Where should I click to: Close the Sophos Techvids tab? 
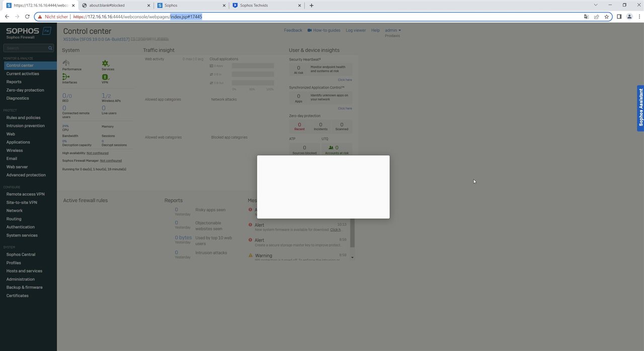[300, 6]
